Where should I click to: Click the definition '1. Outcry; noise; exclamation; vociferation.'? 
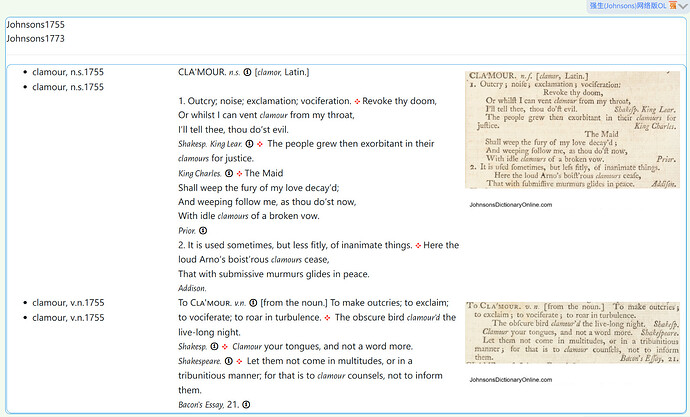tap(265, 101)
